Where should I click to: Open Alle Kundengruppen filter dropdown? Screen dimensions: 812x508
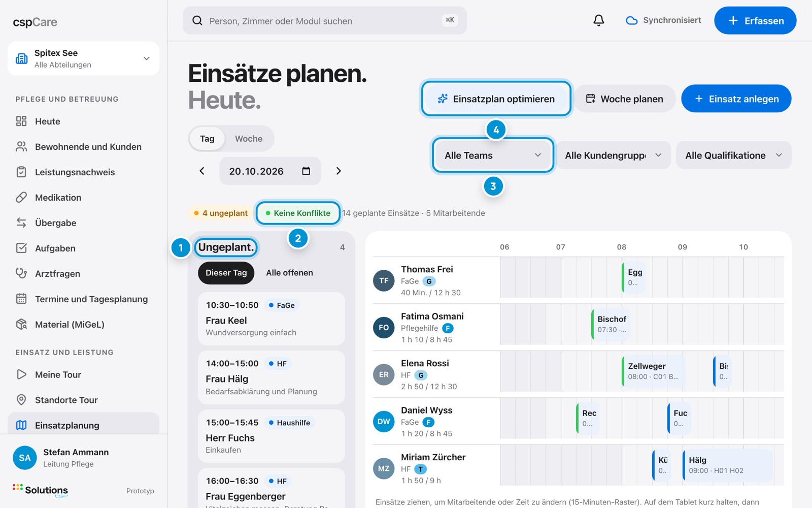613,155
